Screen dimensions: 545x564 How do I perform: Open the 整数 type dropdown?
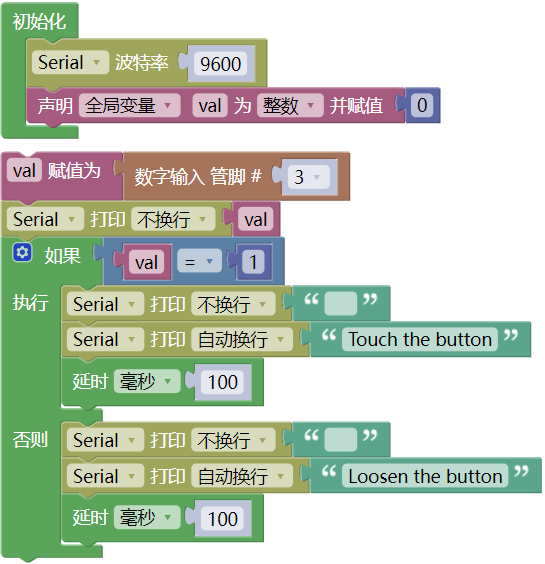pos(290,105)
